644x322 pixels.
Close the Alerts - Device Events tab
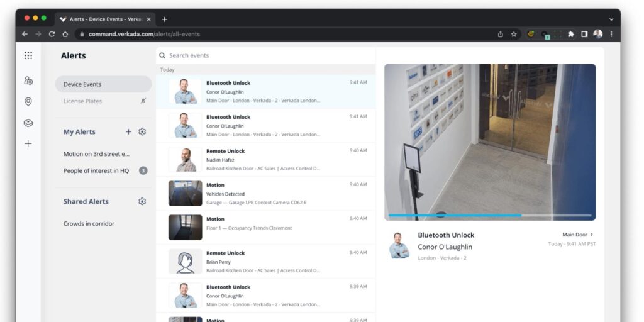point(148,19)
